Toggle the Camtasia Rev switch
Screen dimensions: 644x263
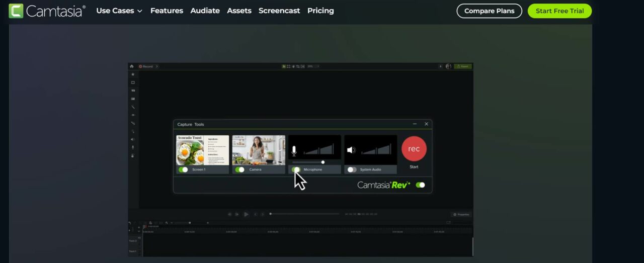pos(421,185)
